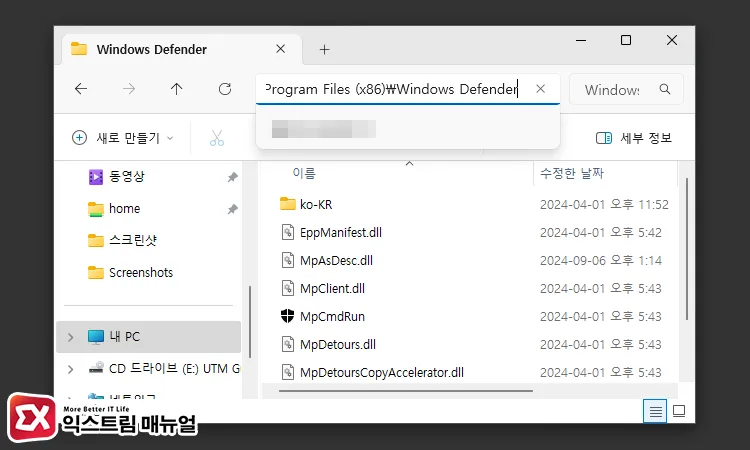750x450 pixels.
Task: Select MpClient.dll file
Action: point(332,289)
